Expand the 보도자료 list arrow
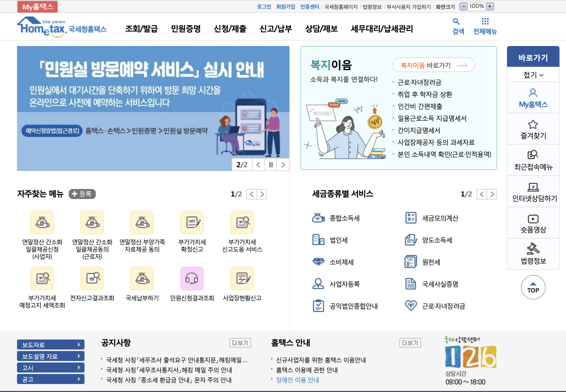The height and width of the screenshot is (392, 566). click(x=79, y=344)
